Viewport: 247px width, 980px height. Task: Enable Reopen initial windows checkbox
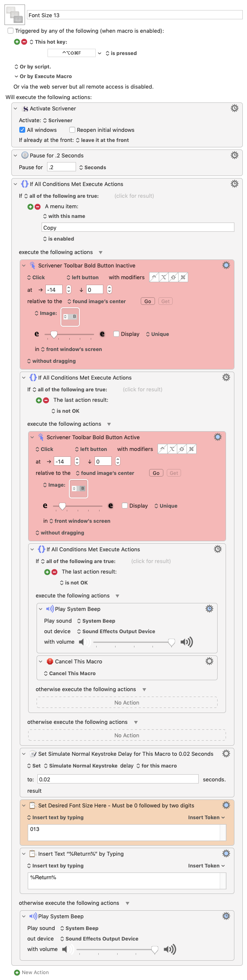[x=72, y=130]
